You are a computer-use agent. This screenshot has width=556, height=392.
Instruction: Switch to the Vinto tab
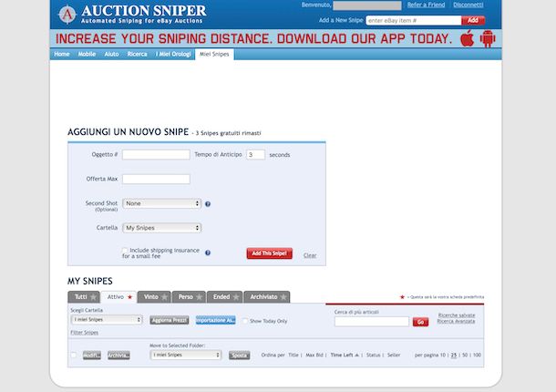click(x=154, y=297)
